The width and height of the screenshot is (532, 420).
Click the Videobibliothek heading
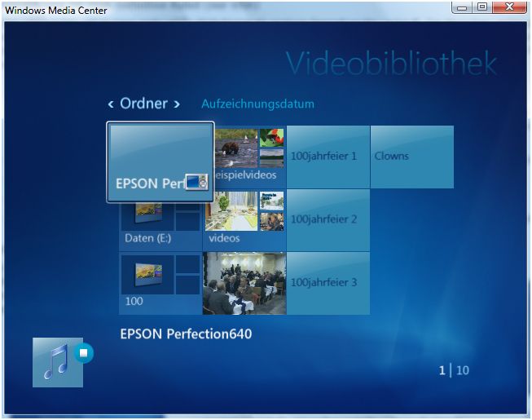391,64
